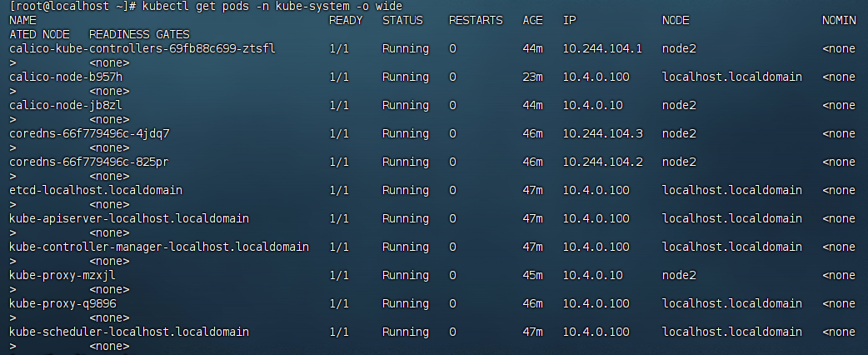
Task: Select pod calico-kube-controllers-69fb88c699-ztsfl
Action: [x=142, y=48]
